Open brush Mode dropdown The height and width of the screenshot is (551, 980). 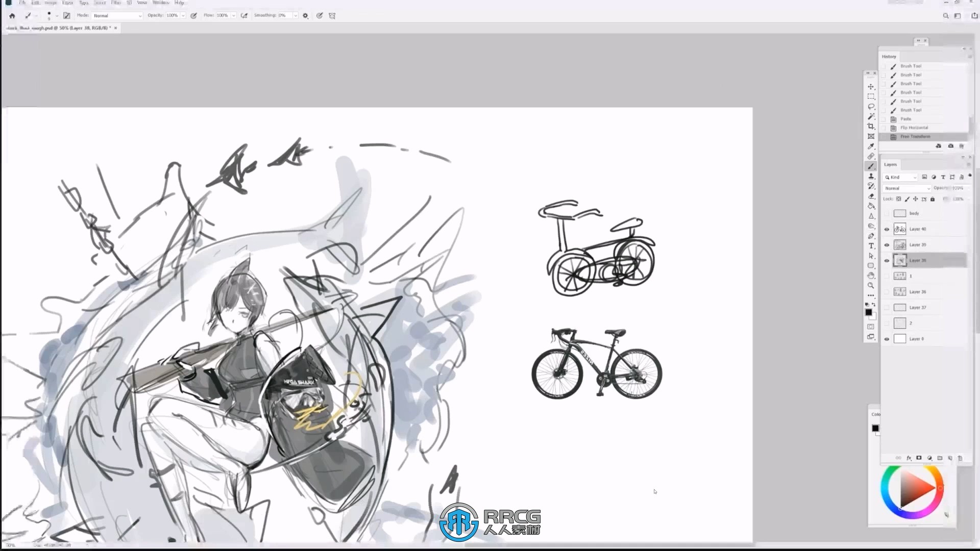coord(117,16)
